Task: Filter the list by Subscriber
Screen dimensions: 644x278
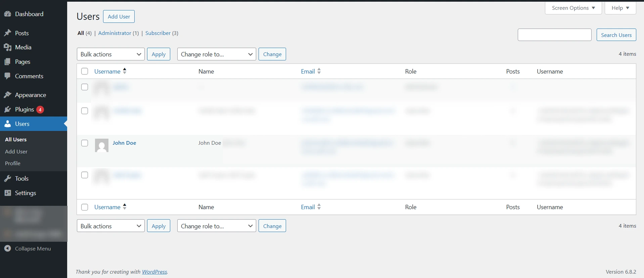Action: 158,33
